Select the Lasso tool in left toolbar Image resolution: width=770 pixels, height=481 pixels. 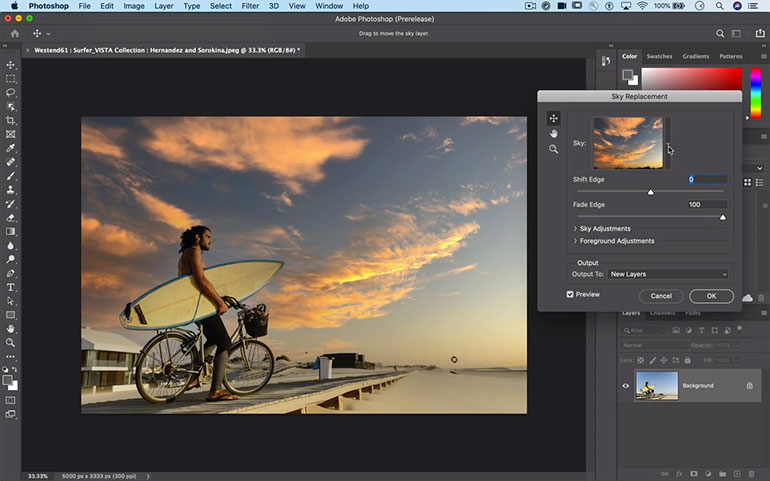[x=11, y=92]
